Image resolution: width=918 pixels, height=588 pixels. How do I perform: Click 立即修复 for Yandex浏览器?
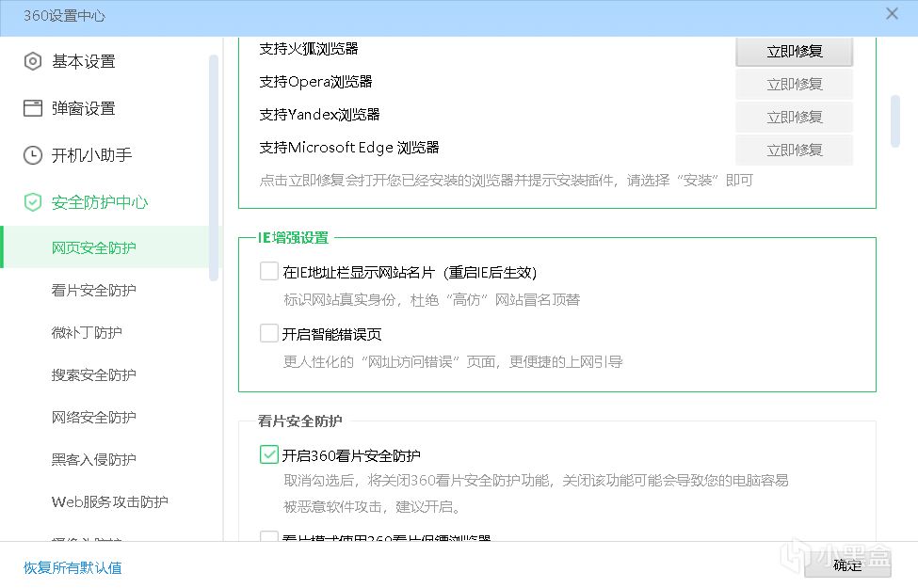(794, 117)
